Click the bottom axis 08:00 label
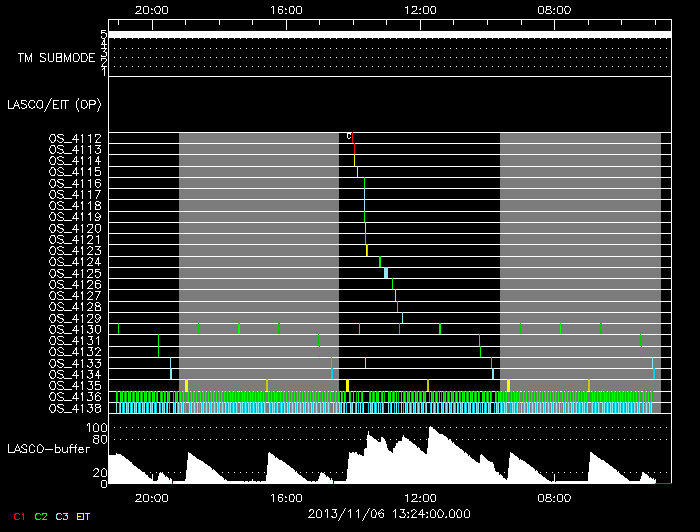 [x=554, y=498]
